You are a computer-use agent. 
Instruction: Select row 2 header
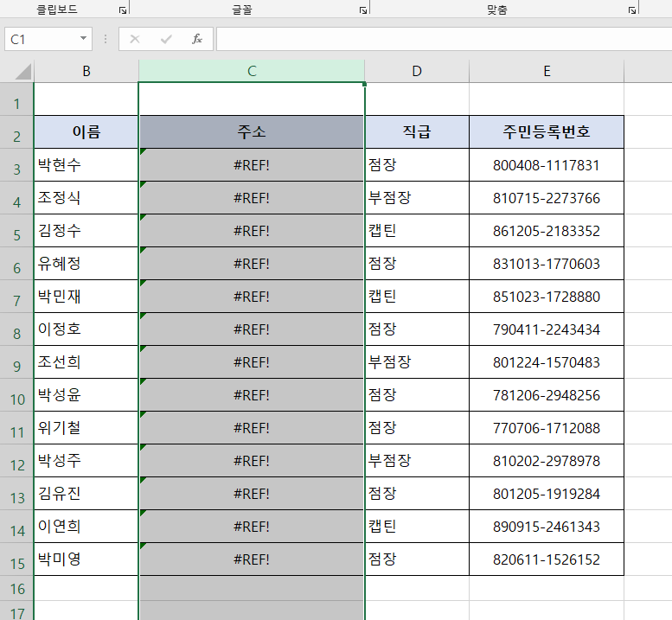[16, 132]
